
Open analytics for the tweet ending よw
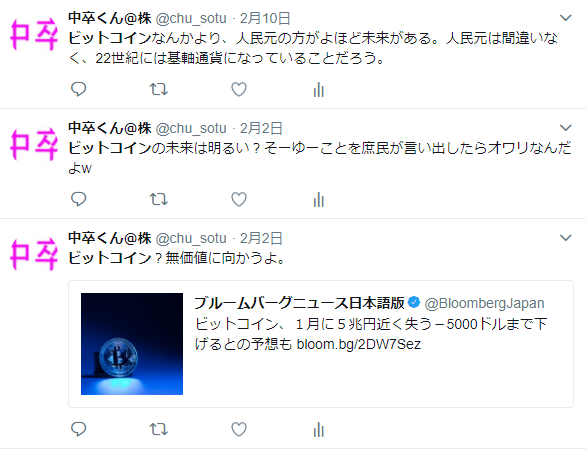pyautogui.click(x=319, y=200)
